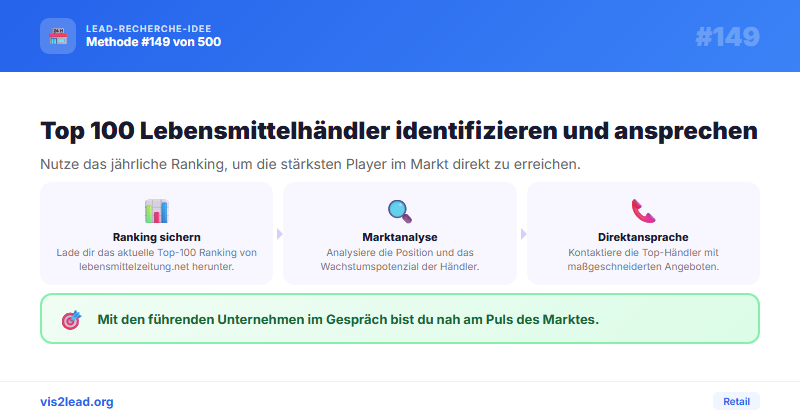Click the subtitle starting 'Nutze das jährliche Ranking'
The width and height of the screenshot is (800, 420).
310,164
